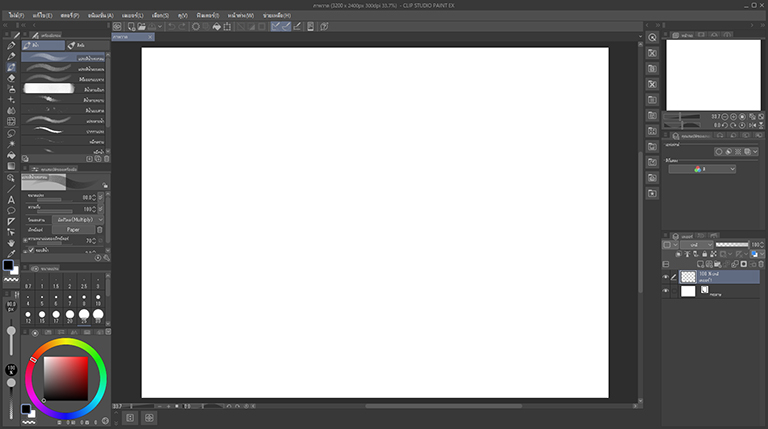Click the Paper texture button
The width and height of the screenshot is (768, 429).
(x=73, y=229)
